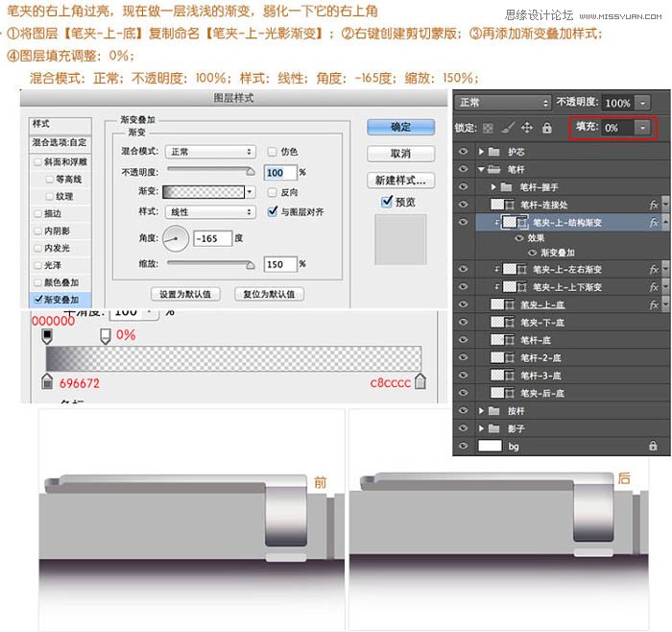Click padlock icon on bg layer
The width and height of the screenshot is (672, 632).
pyautogui.click(x=653, y=446)
